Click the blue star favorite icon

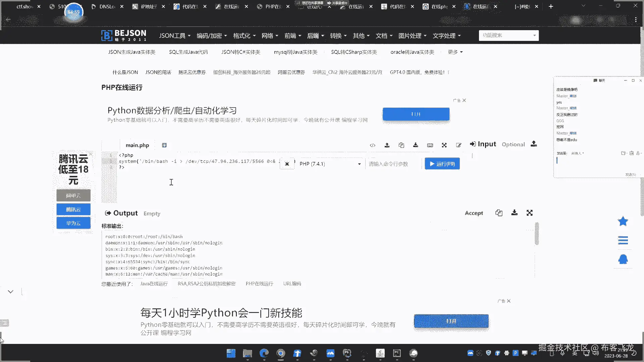[623, 221]
